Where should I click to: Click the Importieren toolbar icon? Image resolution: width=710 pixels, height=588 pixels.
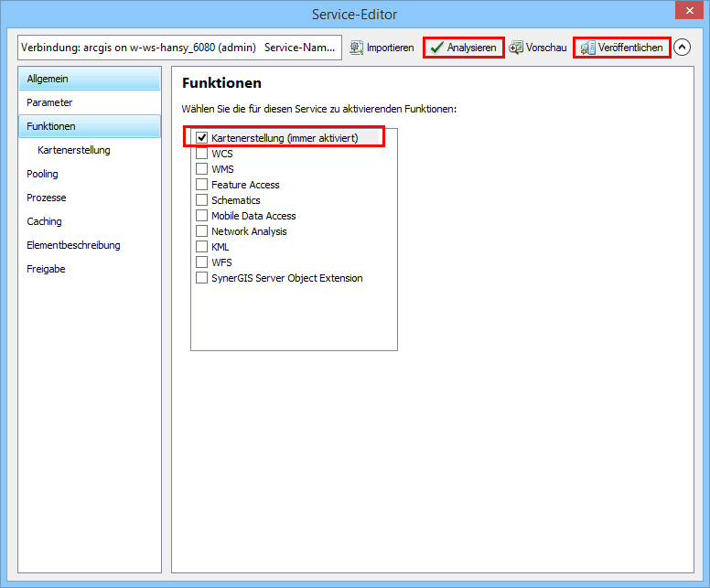pos(357,48)
